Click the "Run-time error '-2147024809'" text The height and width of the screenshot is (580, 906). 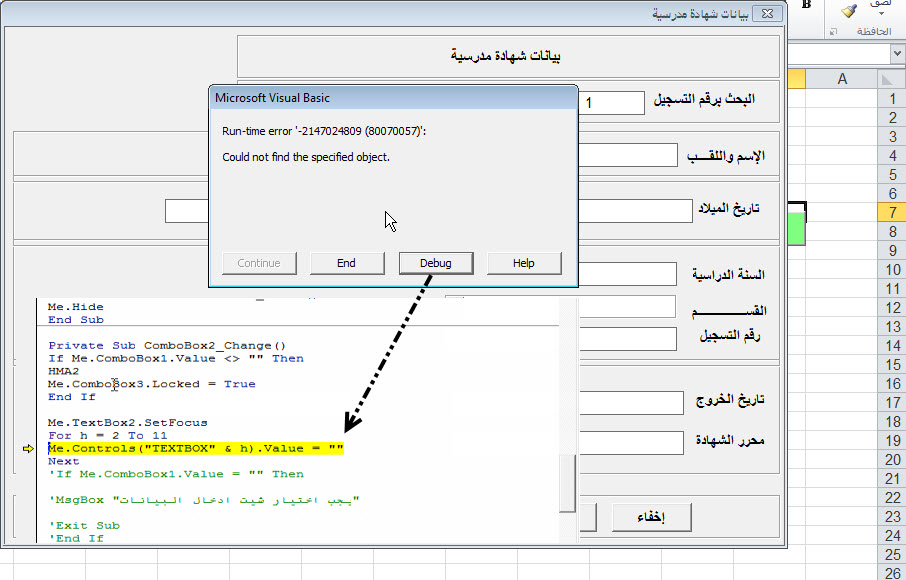pos(324,131)
